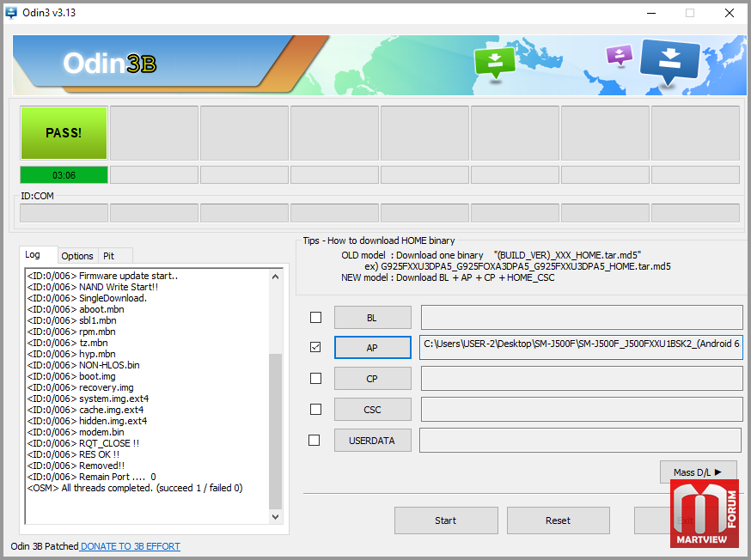This screenshot has width=751, height=560.
Task: Open the CSC file browse button
Action: 373,410
